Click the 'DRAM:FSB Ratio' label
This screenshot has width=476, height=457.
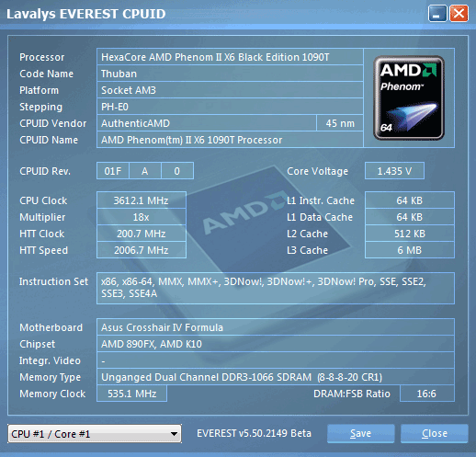click(352, 394)
